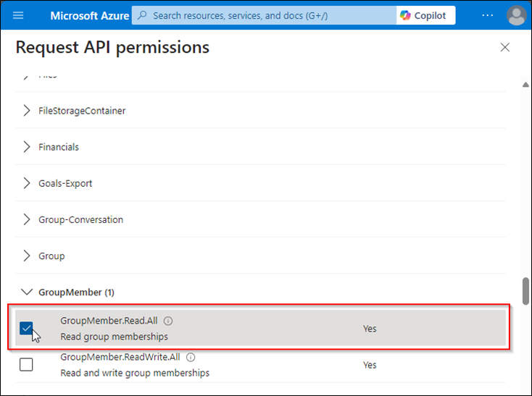This screenshot has height=396, width=532.
Task: Click the Read group memberships description
Action: (x=114, y=337)
